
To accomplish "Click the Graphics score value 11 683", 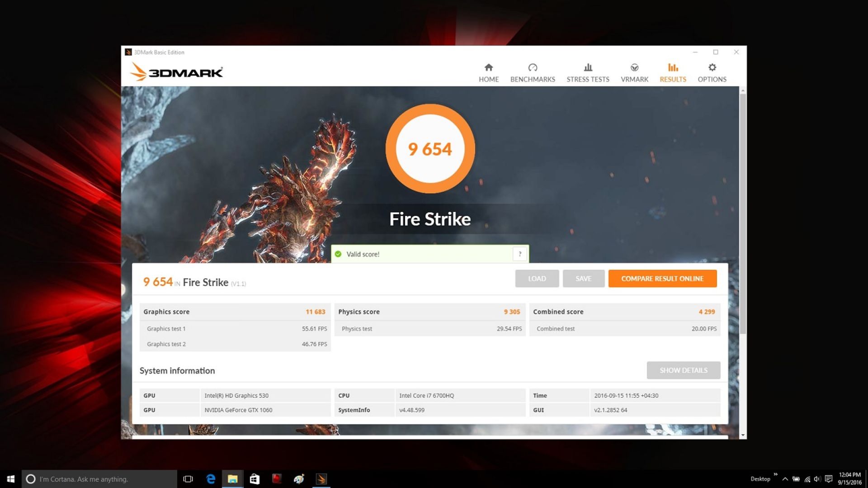I will tap(315, 312).
